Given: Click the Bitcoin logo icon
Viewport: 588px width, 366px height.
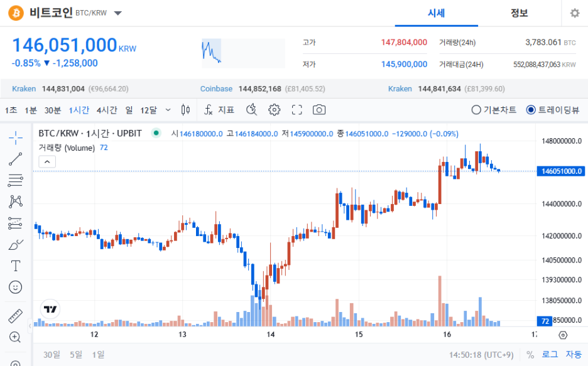Looking at the screenshot, I should click(x=16, y=13).
